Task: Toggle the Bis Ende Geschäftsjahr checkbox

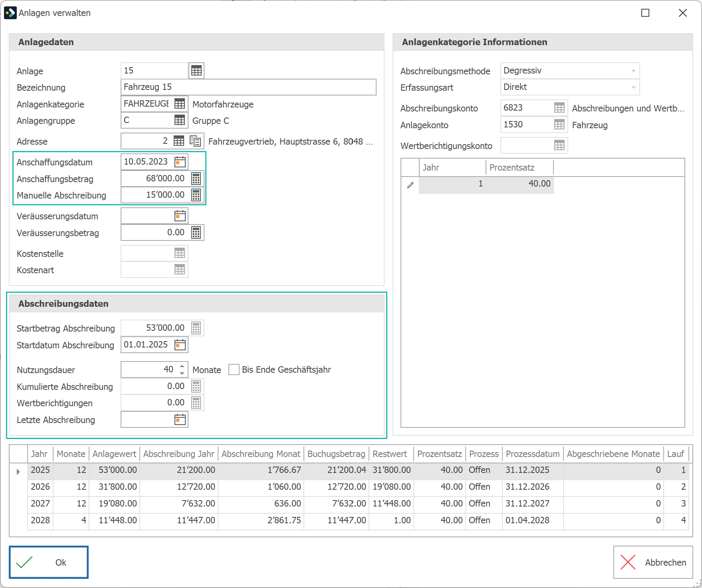Action: 234,369
